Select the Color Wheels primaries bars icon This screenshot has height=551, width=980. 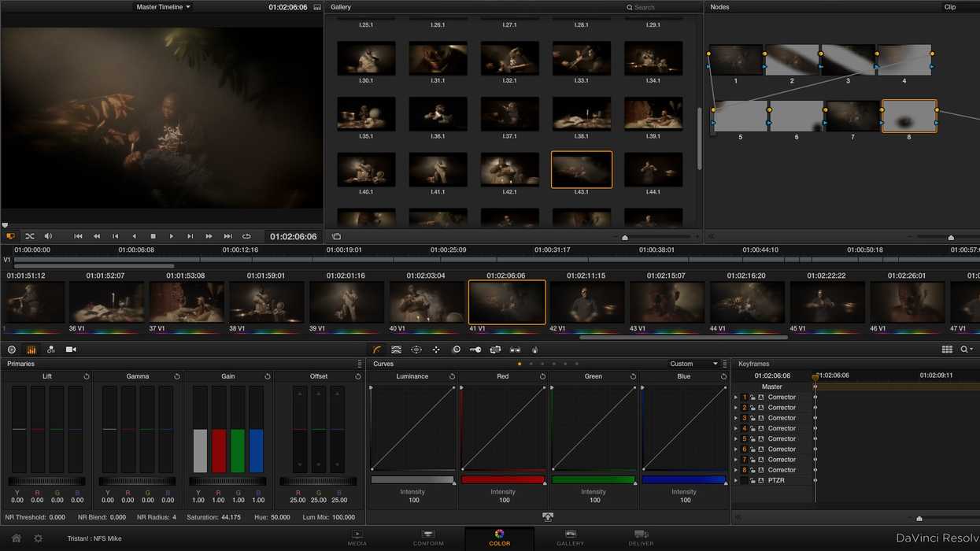(x=31, y=349)
